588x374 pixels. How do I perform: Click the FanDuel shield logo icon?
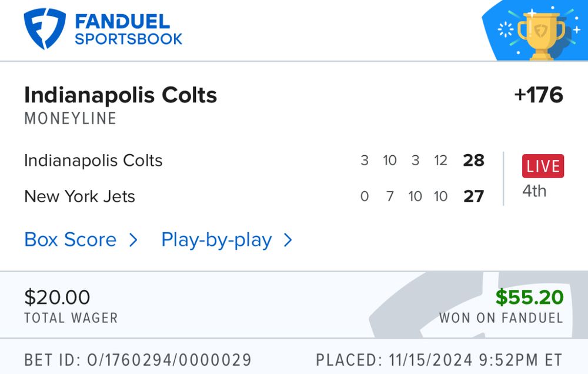45,28
